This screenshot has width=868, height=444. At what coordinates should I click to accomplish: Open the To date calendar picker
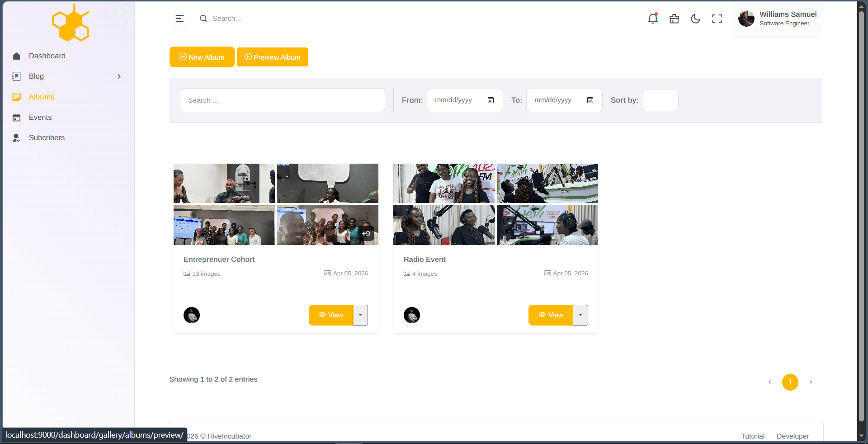[590, 100]
